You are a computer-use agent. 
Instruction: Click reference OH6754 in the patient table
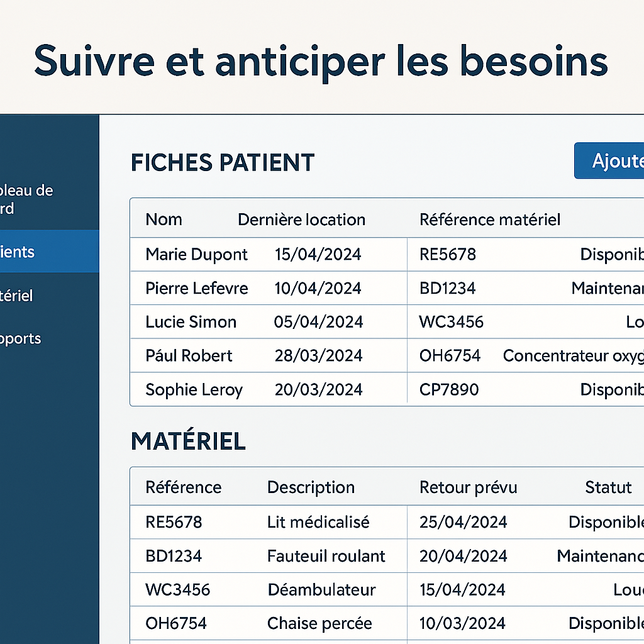pyautogui.click(x=450, y=356)
